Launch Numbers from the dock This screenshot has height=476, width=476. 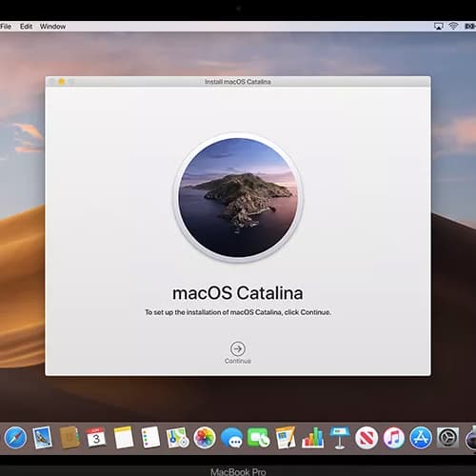(x=312, y=438)
